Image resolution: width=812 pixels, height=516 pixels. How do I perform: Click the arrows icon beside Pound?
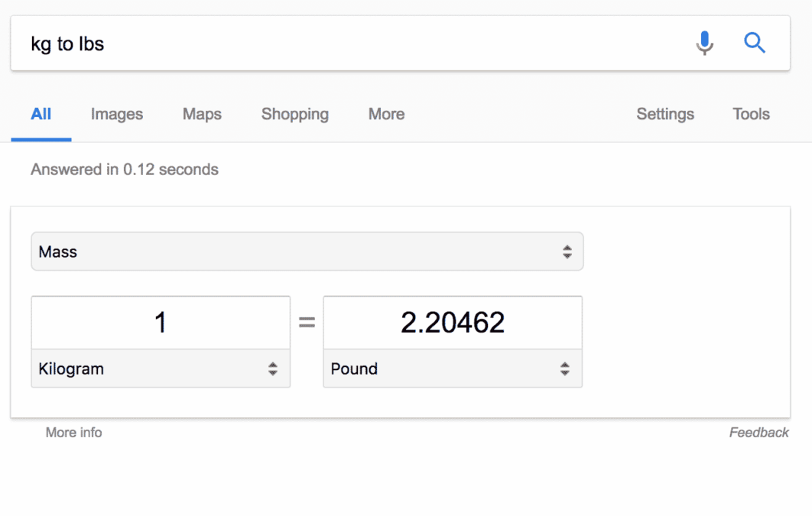(565, 369)
